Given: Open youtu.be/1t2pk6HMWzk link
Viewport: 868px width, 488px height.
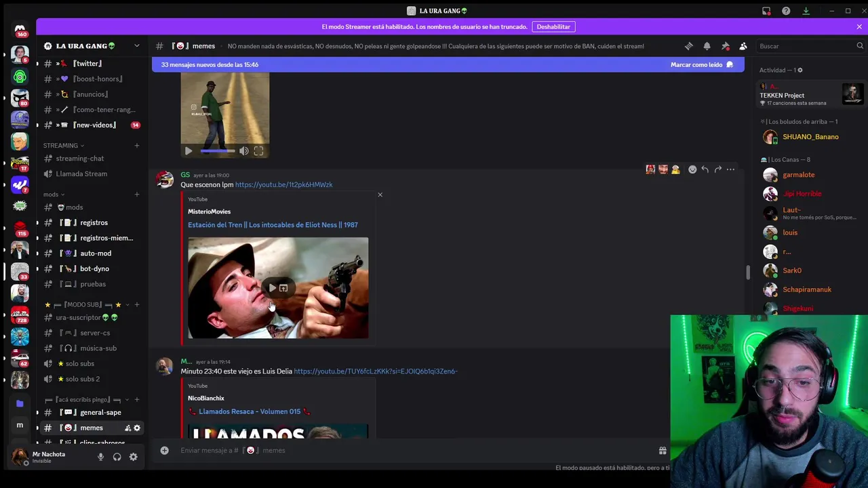Looking at the screenshot, I should pos(283,184).
